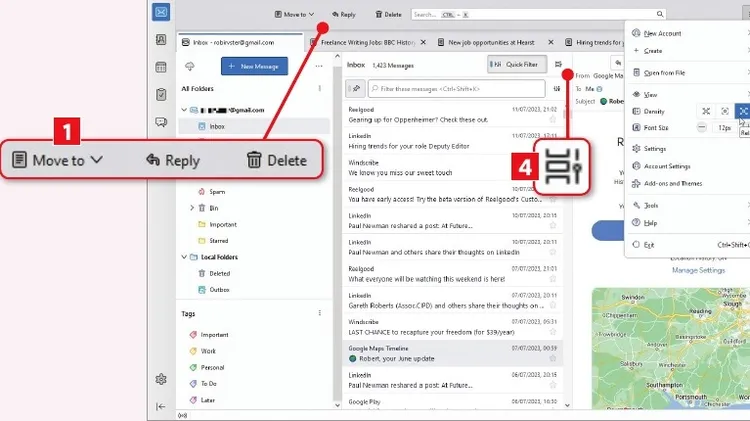Click the search magnifier icon
This screenshot has width=750, height=421.
pos(660,14)
